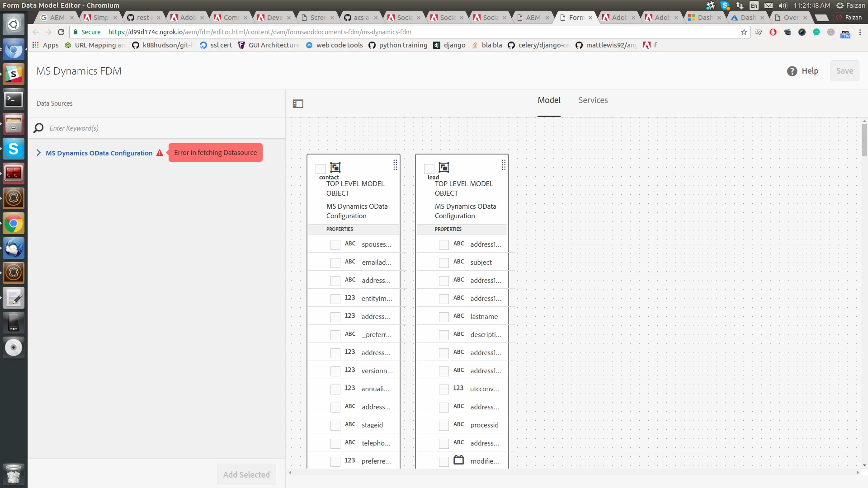Bookmark page with star icon
Screen dimensions: 868x488
744,32
